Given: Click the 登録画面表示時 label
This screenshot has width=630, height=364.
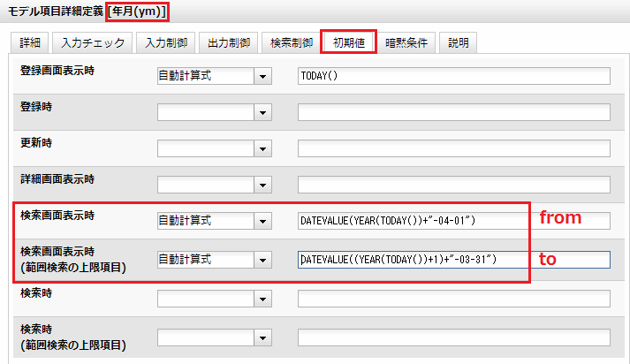Looking at the screenshot, I should pos(57,71).
